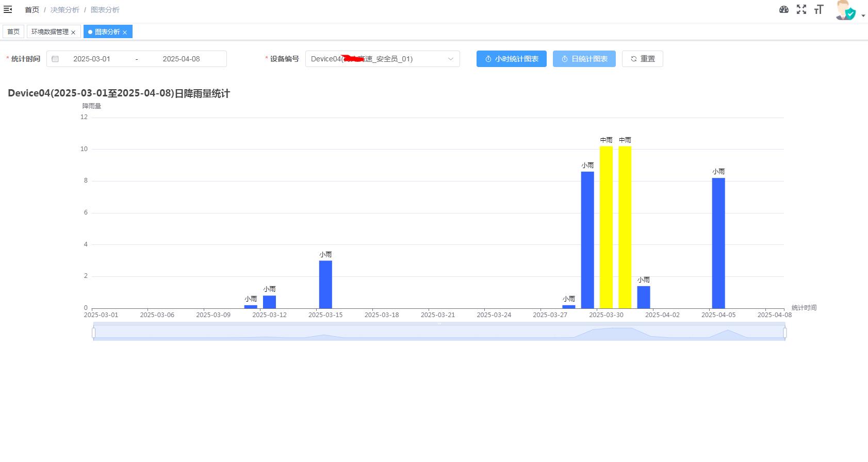This screenshot has height=462, width=868.
Task: Click the user avatar icon
Action: (845, 10)
